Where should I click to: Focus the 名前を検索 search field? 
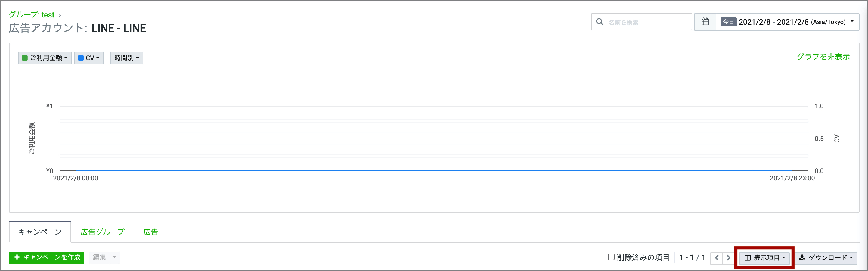[x=647, y=22]
